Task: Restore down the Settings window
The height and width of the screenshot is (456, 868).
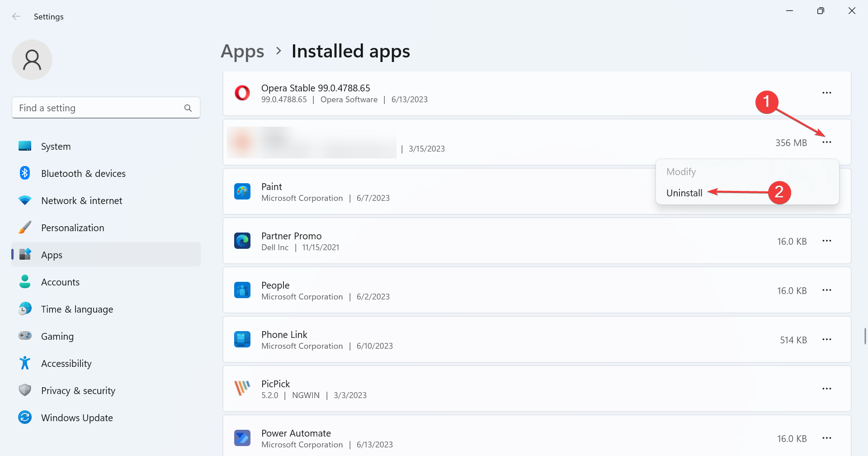Action: pyautogui.click(x=821, y=11)
